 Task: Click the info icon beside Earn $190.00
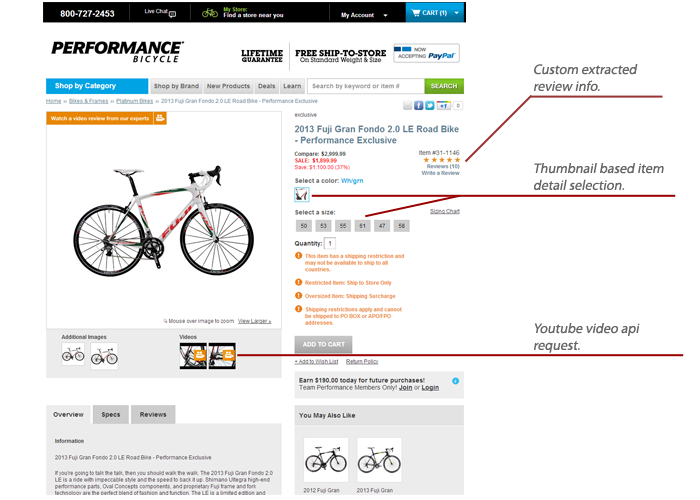pos(455,381)
